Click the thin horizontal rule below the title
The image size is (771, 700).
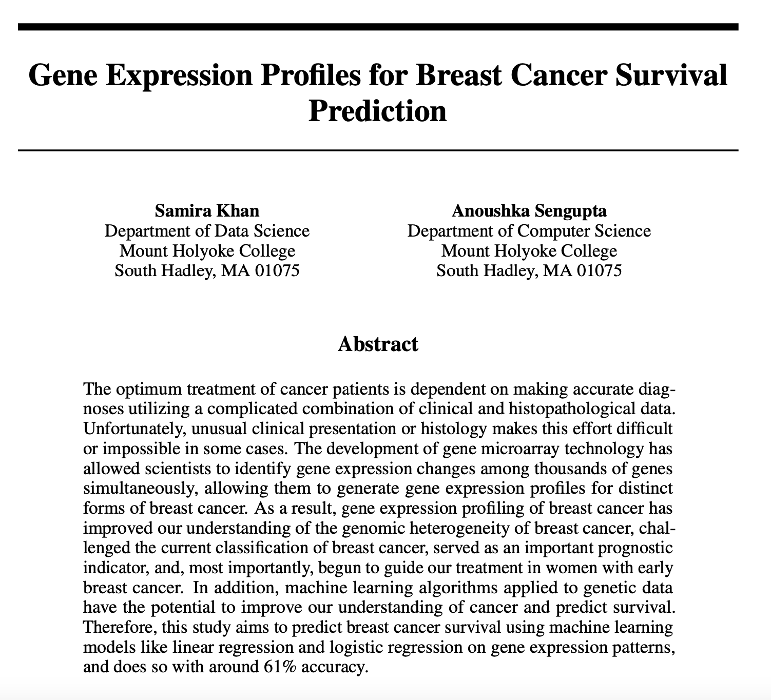378,150
